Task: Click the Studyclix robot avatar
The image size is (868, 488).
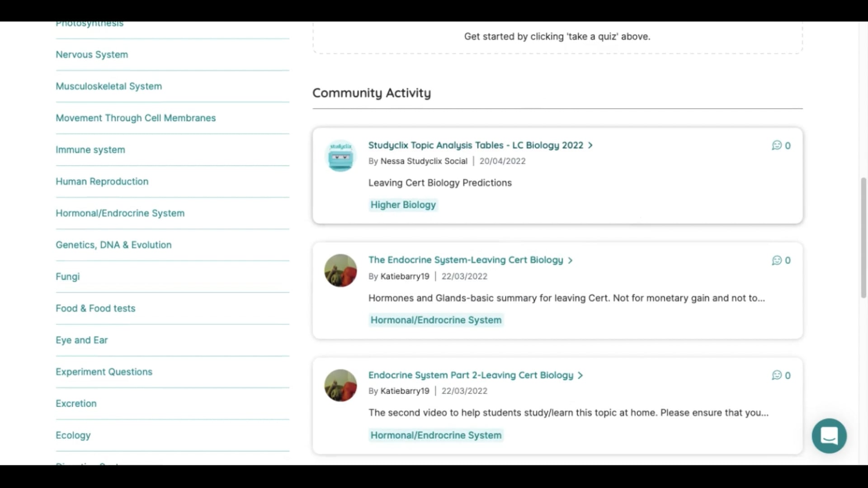Action: 340,156
